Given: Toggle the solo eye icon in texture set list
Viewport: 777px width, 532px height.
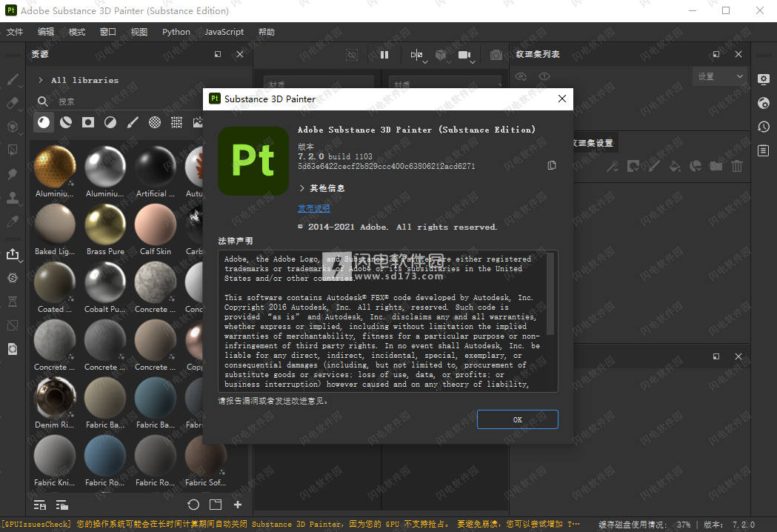Looking at the screenshot, I should (x=544, y=76).
